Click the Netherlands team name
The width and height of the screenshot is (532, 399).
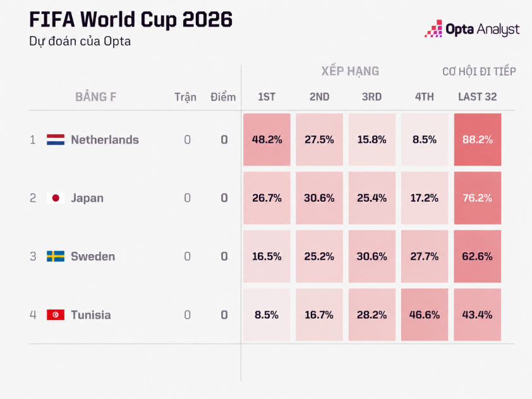105,140
